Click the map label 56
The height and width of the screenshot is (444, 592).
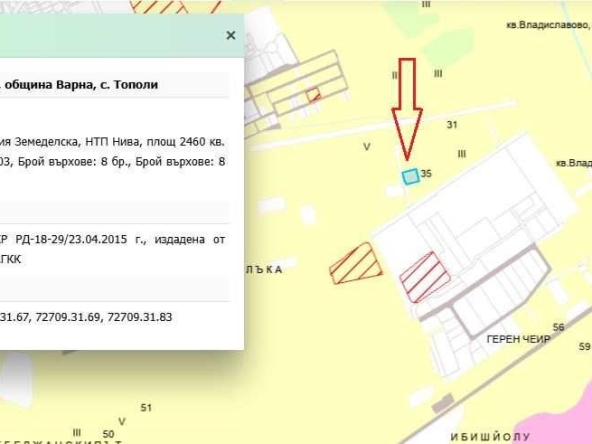pyautogui.click(x=558, y=327)
